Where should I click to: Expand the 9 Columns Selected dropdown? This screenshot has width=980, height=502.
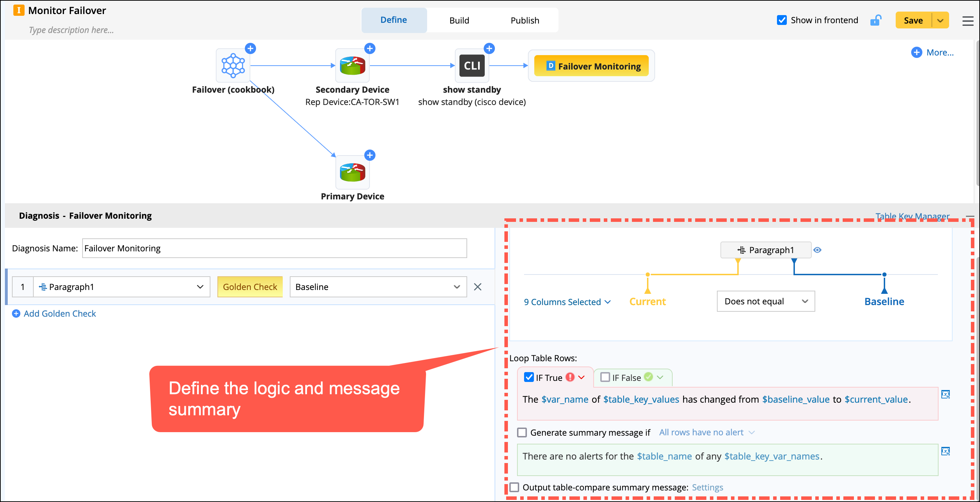567,302
